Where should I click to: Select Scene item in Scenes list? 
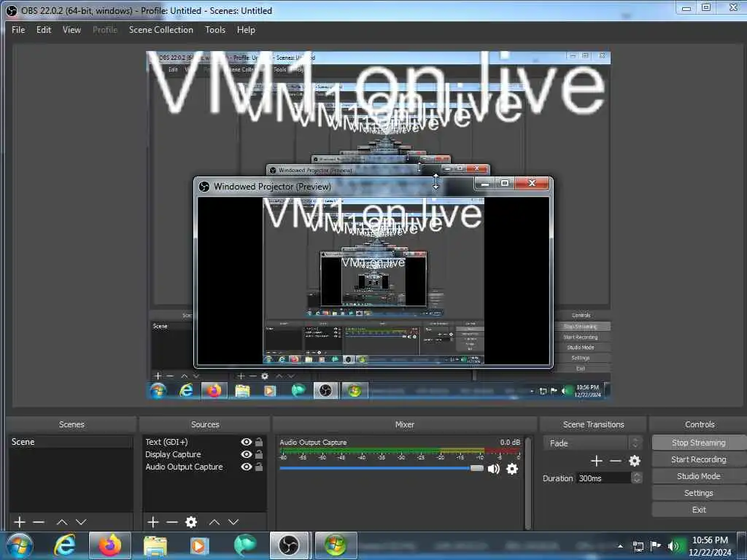pyautogui.click(x=71, y=442)
